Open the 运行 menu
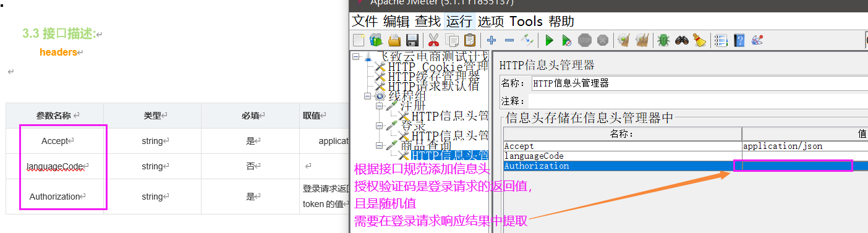This screenshot has width=868, height=233. click(x=459, y=21)
